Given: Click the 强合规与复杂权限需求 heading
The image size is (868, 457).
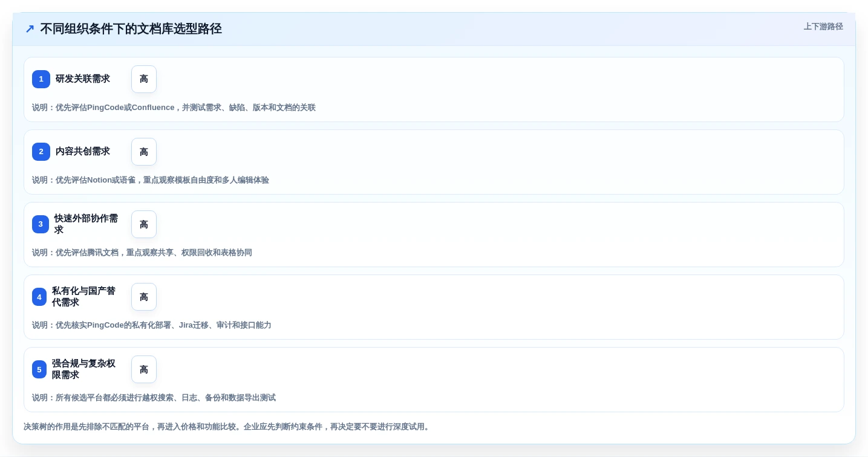Looking at the screenshot, I should [x=84, y=369].
